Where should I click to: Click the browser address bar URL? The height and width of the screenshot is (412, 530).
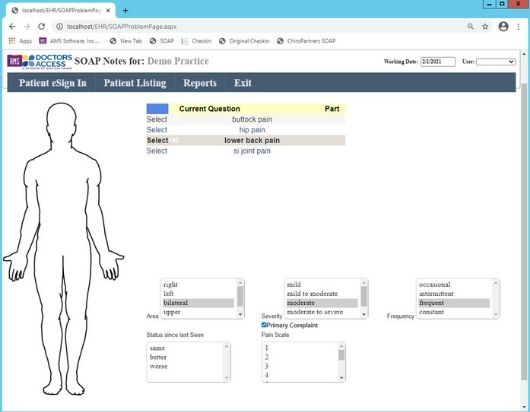coord(122,26)
